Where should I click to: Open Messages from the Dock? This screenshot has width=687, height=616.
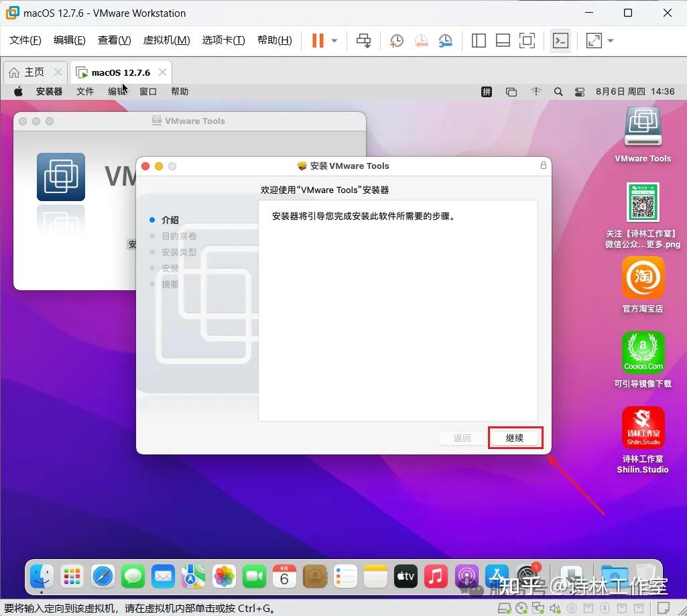click(x=133, y=576)
